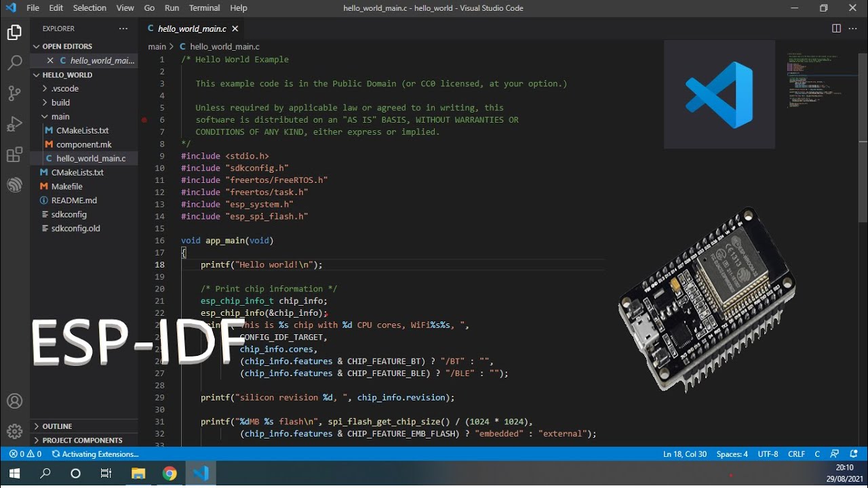The height and width of the screenshot is (488, 868).
Task: Collapse the main folder
Action: tap(84, 117)
